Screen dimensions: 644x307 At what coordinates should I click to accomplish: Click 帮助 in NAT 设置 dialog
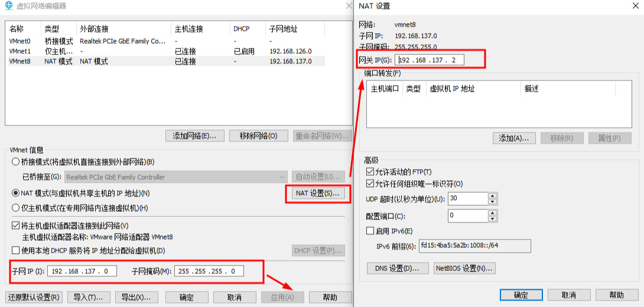pyautogui.click(x=616, y=295)
